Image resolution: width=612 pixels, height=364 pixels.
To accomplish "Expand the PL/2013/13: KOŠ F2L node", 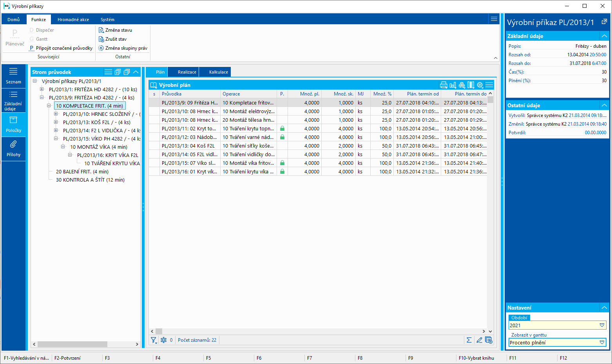I will pyautogui.click(x=56, y=122).
